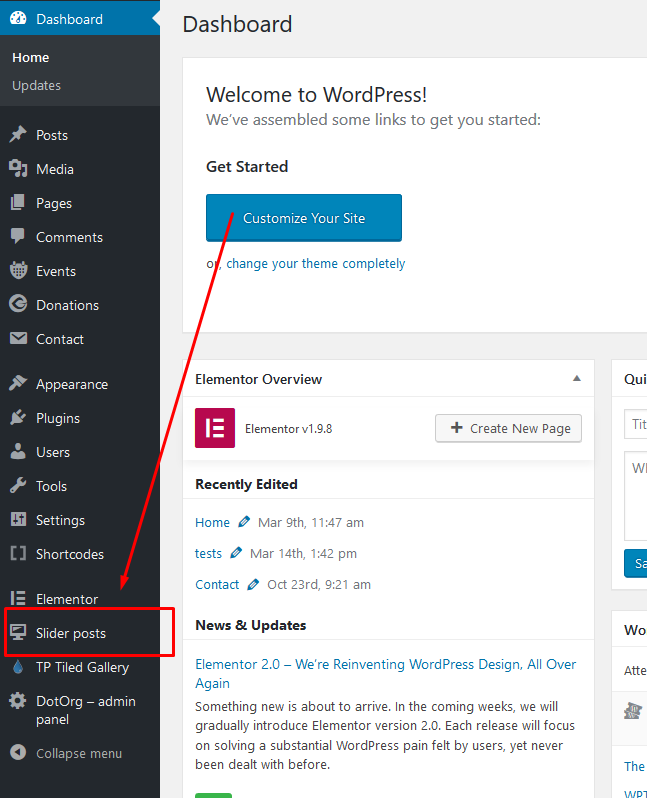Click the Posts pushpin icon in sidebar
647x798 pixels.
pyautogui.click(x=18, y=135)
